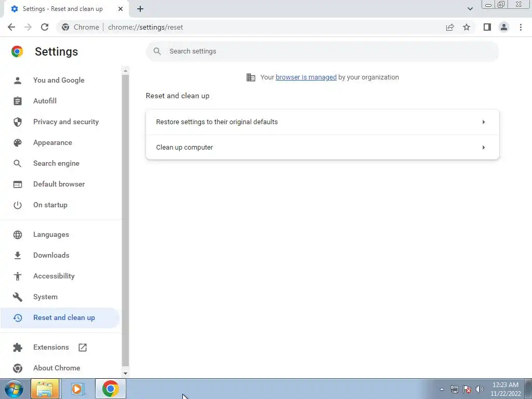Select Reset and clean up in sidebar
532x399 pixels.
(59, 317)
